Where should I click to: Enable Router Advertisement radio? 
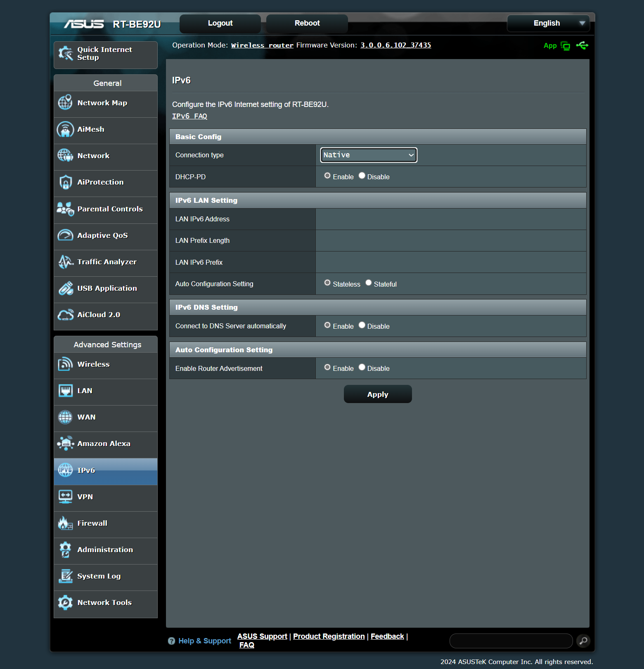[x=327, y=368]
